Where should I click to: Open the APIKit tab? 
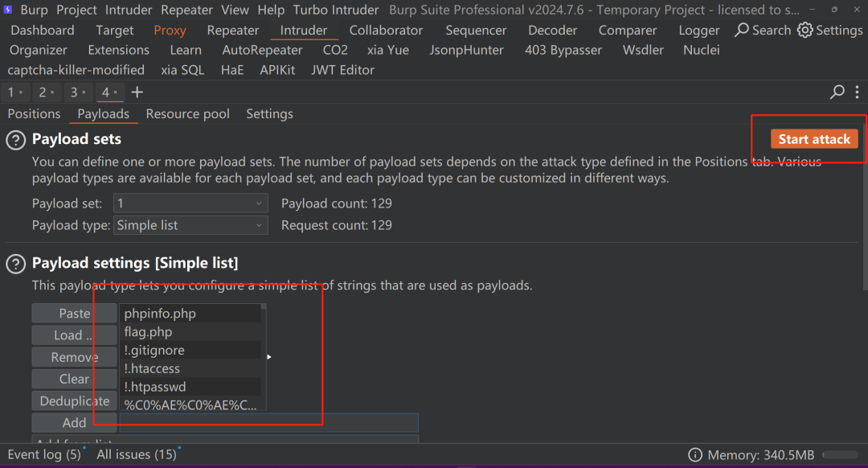277,70
